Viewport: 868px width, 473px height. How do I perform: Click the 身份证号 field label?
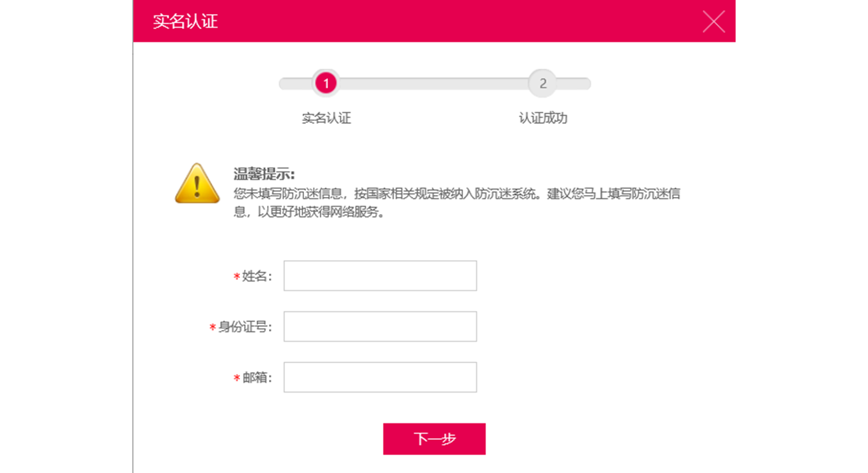[245, 327]
